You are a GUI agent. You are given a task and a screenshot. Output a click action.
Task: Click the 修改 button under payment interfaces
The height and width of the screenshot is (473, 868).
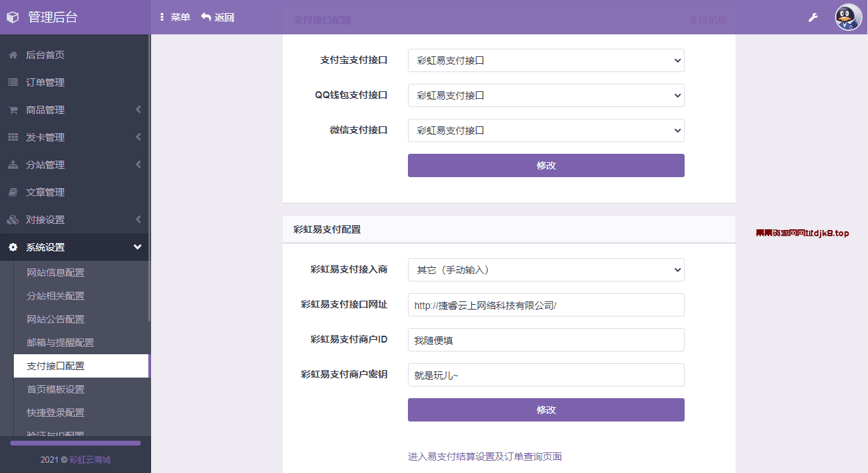tap(545, 165)
